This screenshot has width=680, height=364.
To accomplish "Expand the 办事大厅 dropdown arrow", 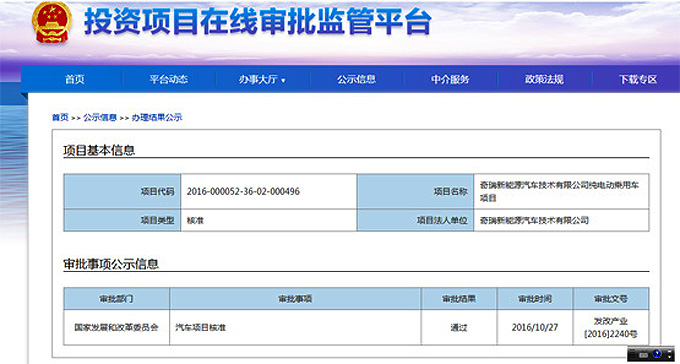I will point(284,80).
